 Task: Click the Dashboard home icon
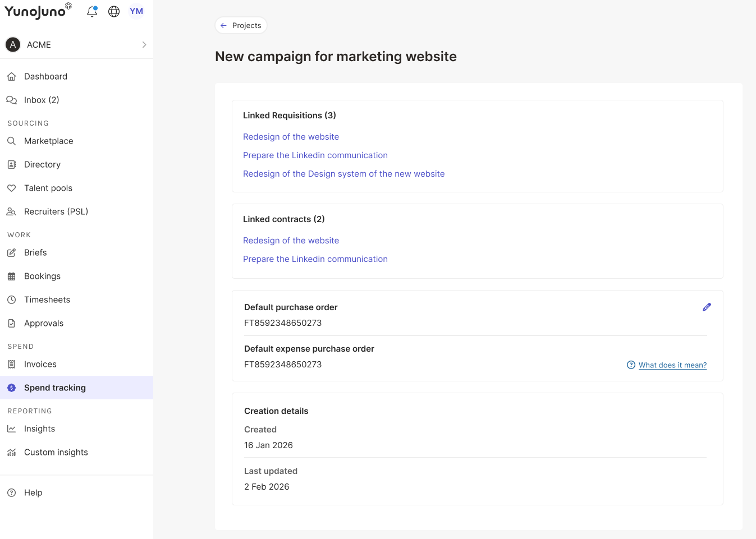point(11,77)
